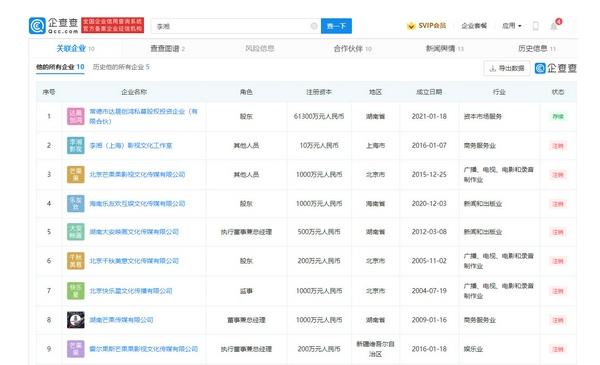This screenshot has width=600, height=365.
Task: Click the 导出数据 export button
Action: (x=507, y=68)
